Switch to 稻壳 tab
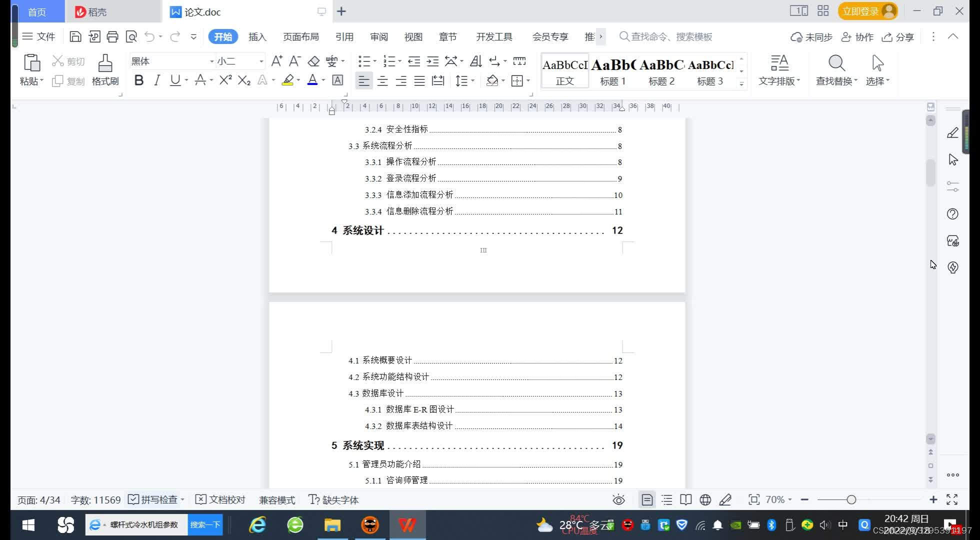 click(113, 11)
